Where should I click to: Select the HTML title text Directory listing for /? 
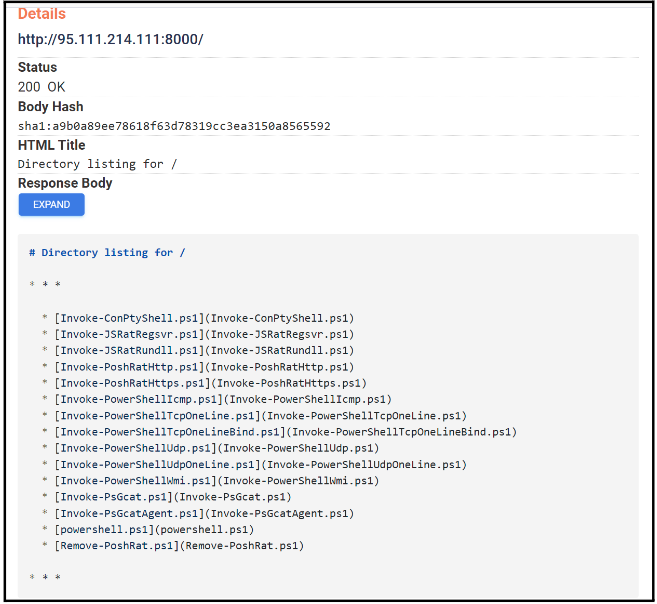(x=97, y=164)
